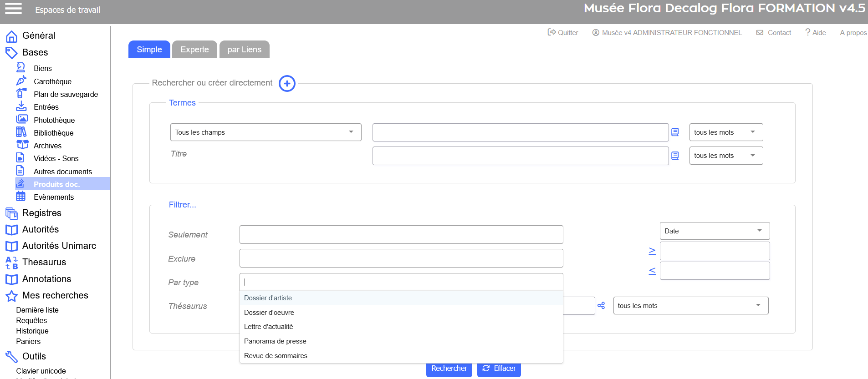Click Espaces de travail in header

68,10
